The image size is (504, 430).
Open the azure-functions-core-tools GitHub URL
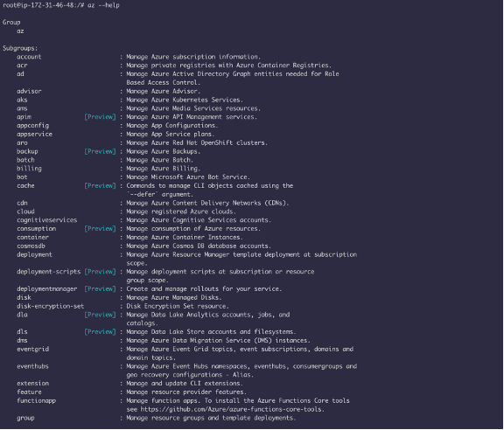[233, 409]
